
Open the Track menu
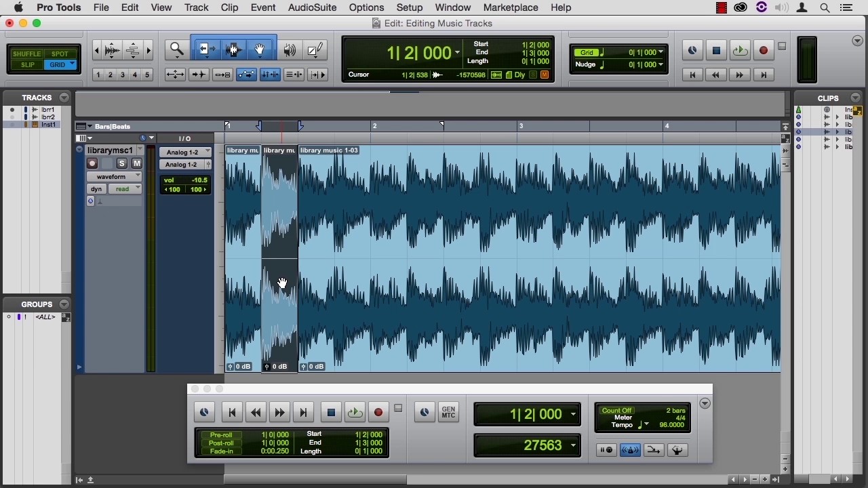point(196,7)
